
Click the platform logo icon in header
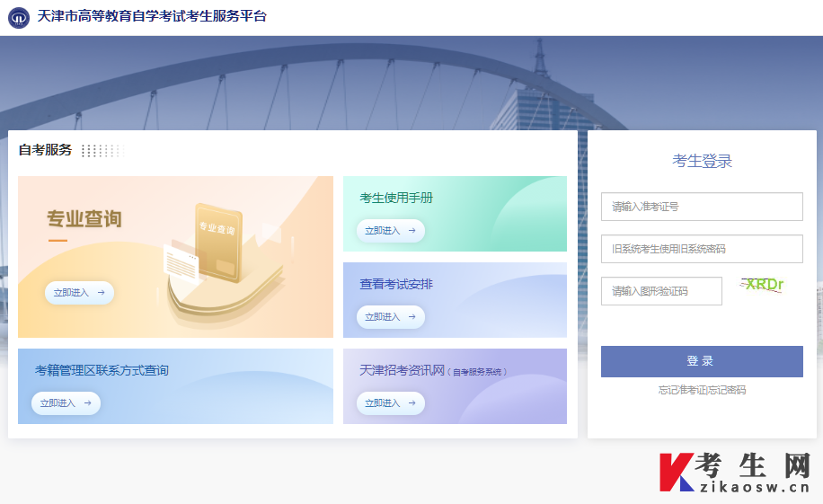pyautogui.click(x=19, y=18)
